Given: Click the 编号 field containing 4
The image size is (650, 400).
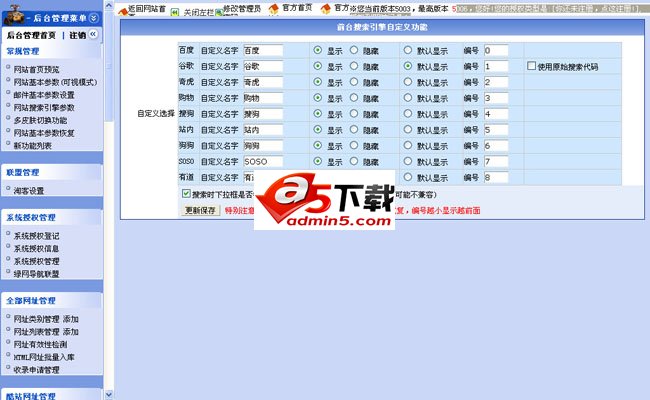Looking at the screenshot, I should [496, 114].
